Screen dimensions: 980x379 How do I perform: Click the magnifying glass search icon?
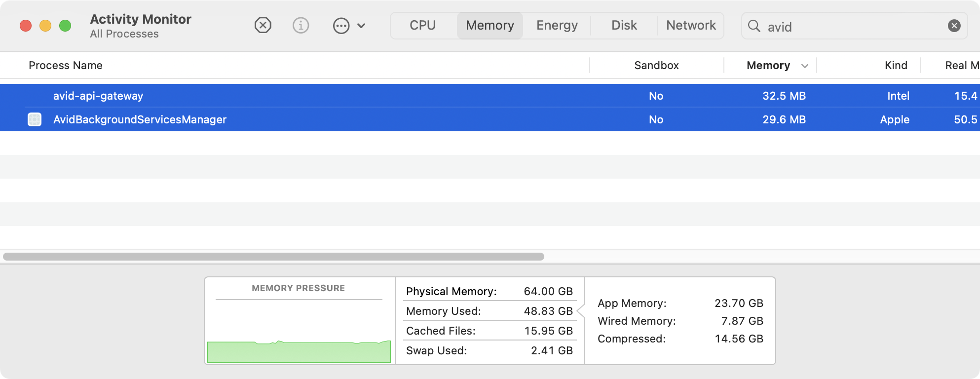coord(754,26)
